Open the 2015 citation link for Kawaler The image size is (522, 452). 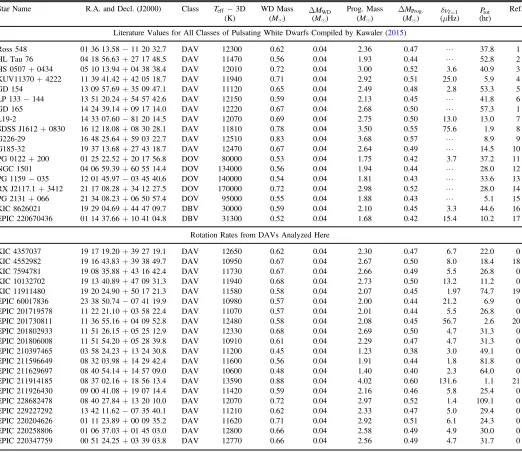click(x=395, y=33)
